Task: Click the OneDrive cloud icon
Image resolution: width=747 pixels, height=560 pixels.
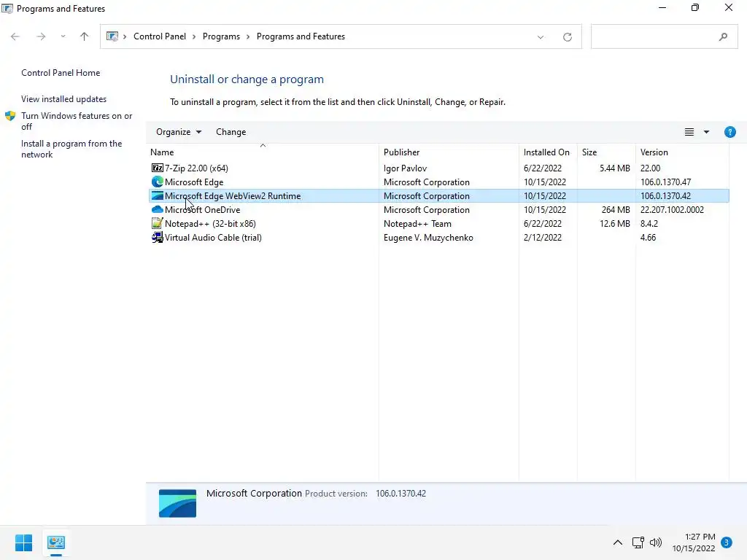Action: click(x=158, y=209)
